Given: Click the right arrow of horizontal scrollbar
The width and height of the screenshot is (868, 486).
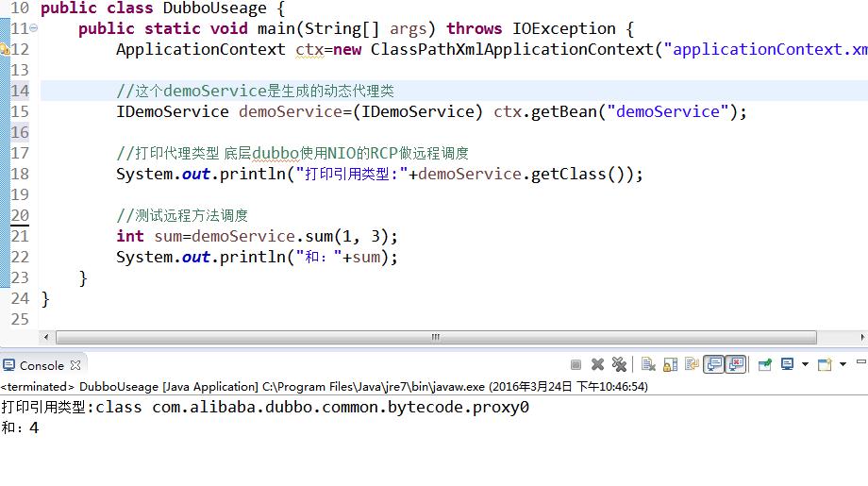Looking at the screenshot, I should [x=863, y=337].
